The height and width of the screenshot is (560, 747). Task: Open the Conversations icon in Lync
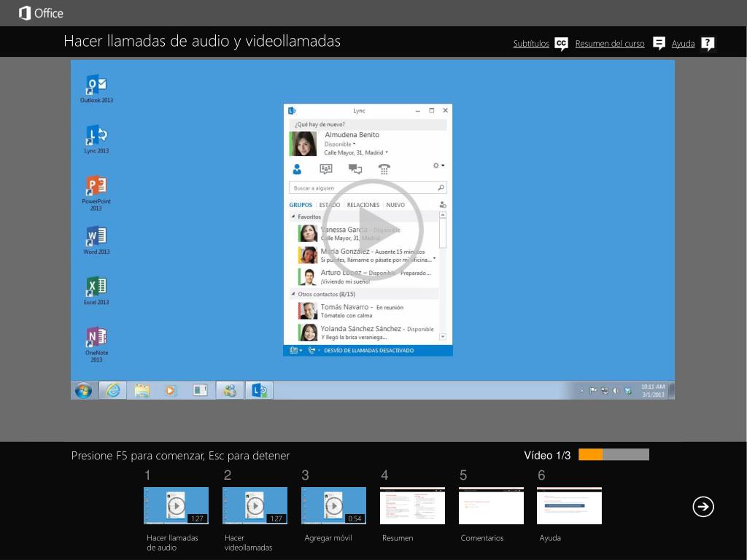click(x=355, y=168)
